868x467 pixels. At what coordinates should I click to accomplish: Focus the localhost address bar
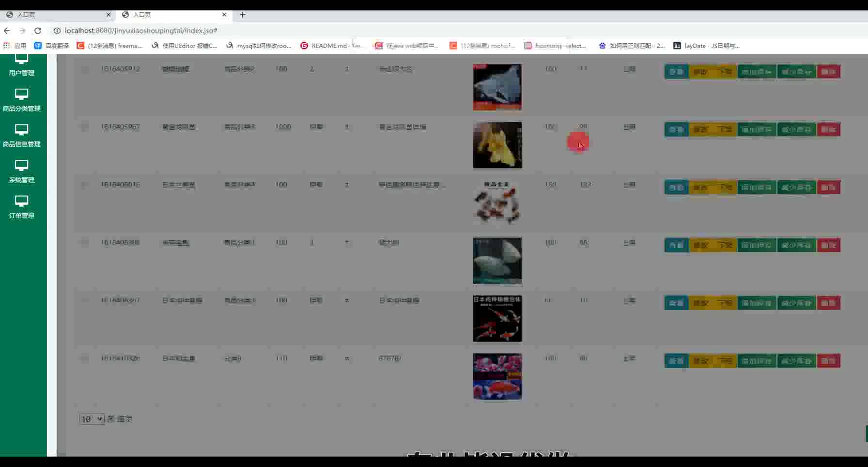pos(141,31)
